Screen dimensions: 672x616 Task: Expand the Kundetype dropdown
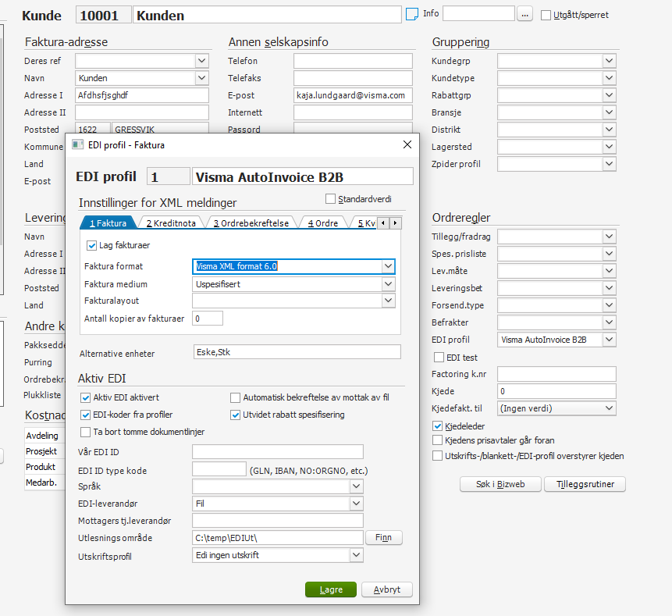[609, 78]
